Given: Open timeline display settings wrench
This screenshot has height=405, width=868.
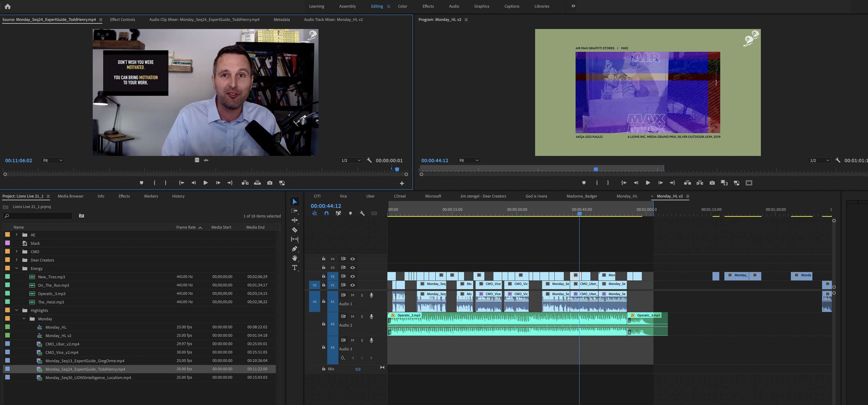Looking at the screenshot, I should 362,213.
